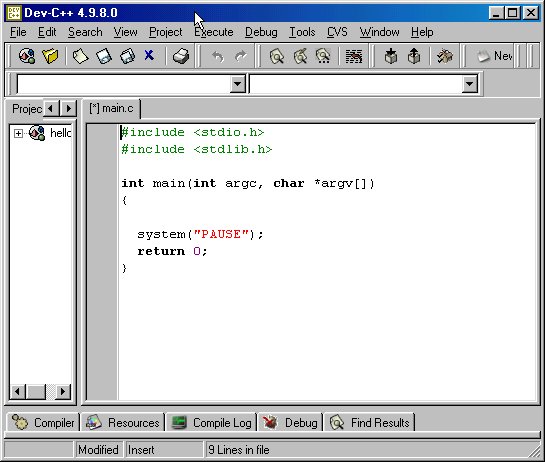Open a project with the folder icon
545x462 pixels.
[50, 56]
